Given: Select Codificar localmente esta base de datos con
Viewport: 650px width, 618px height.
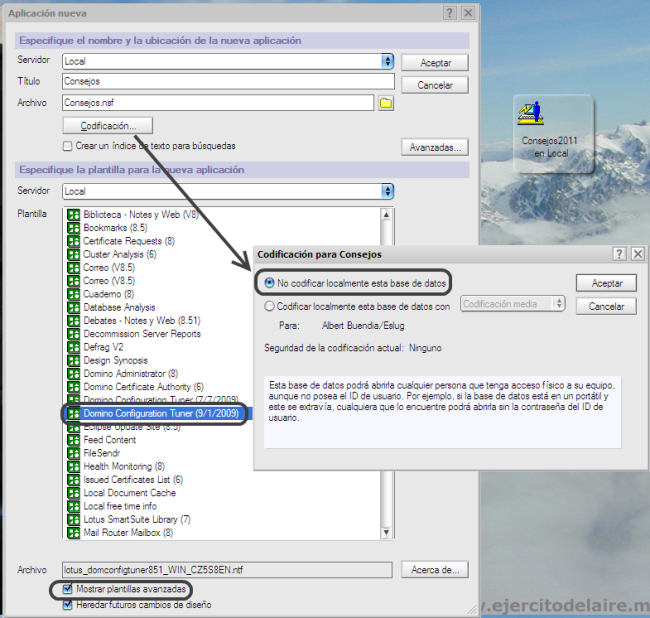Looking at the screenshot, I should pyautogui.click(x=269, y=306).
